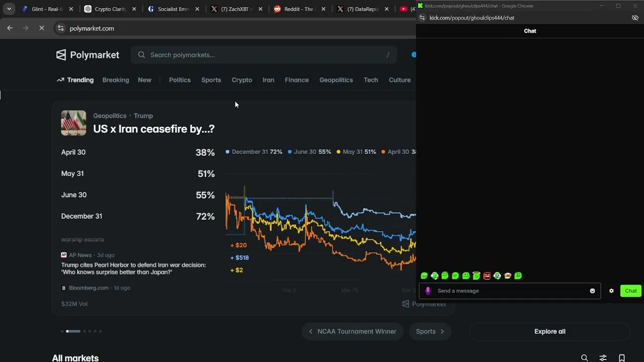644x362 pixels.
Task: Click the purple microphone icon in chat
Action: (428, 291)
